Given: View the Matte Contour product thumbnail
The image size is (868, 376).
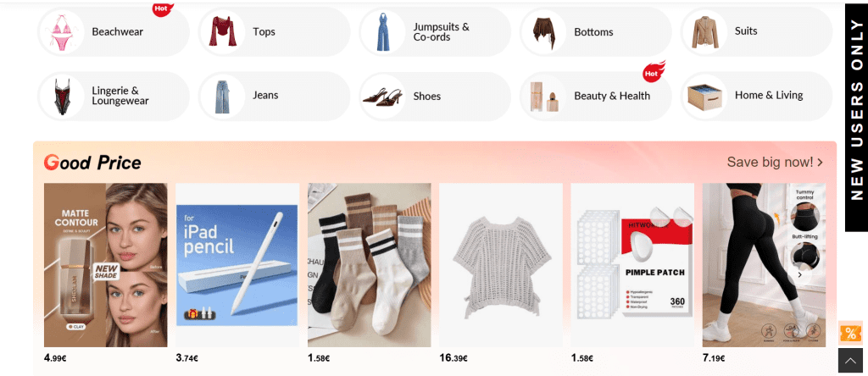Looking at the screenshot, I should coord(106,265).
